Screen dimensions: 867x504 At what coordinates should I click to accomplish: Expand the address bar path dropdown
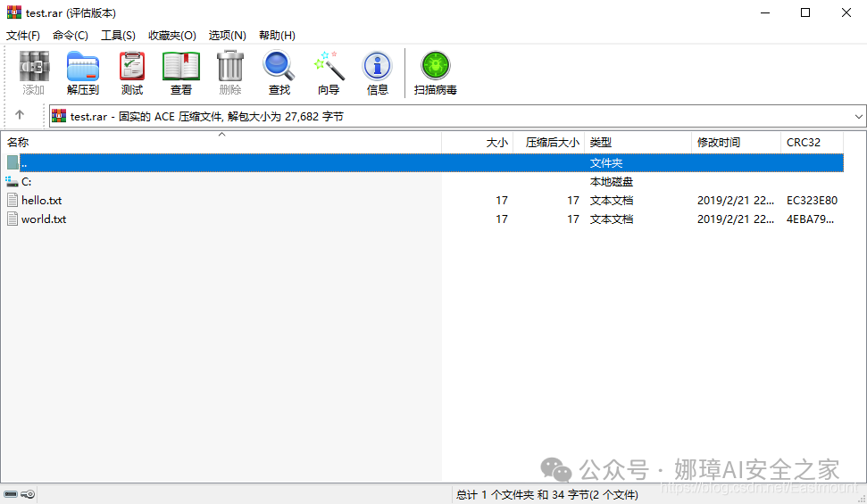(x=858, y=117)
